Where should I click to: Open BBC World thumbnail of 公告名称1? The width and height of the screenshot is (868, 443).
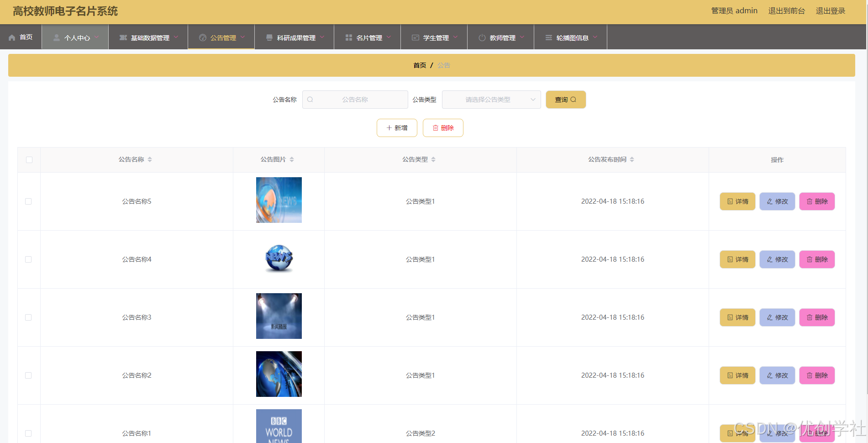(279, 426)
